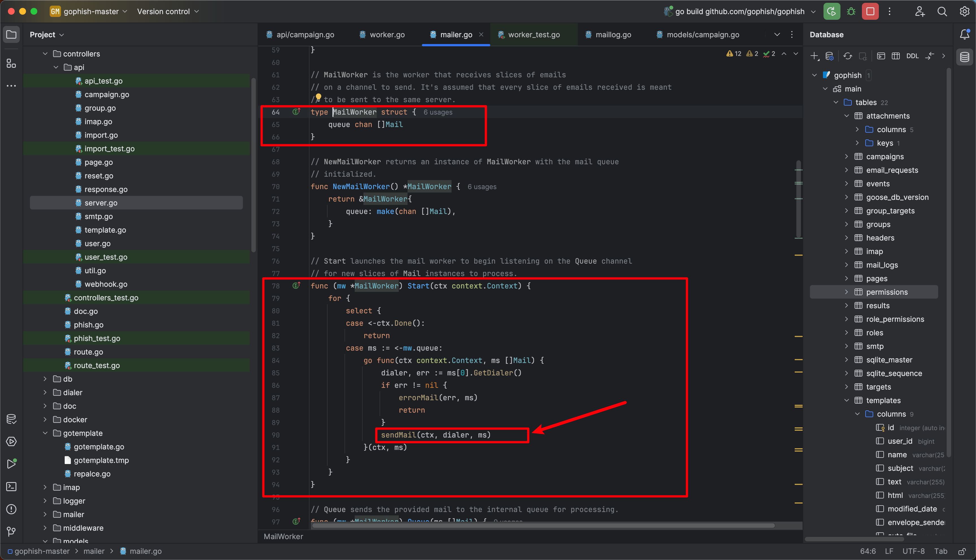
Task: Click the Edit Data table icon in Database toolbar
Action: 896,56
